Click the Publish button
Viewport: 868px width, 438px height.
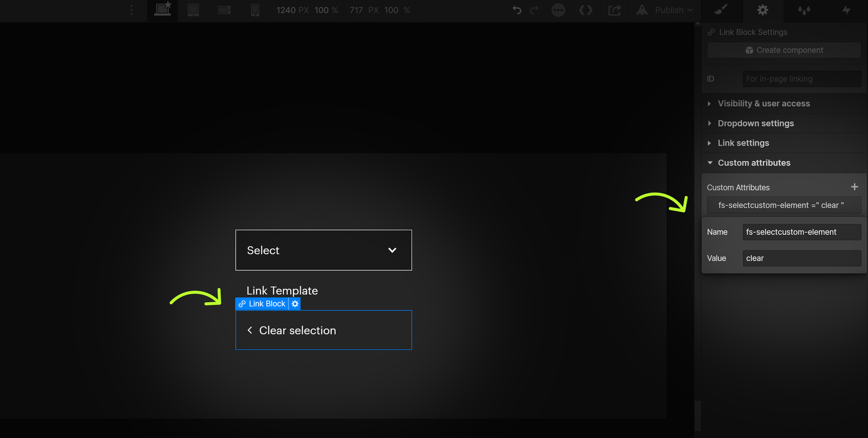point(668,10)
